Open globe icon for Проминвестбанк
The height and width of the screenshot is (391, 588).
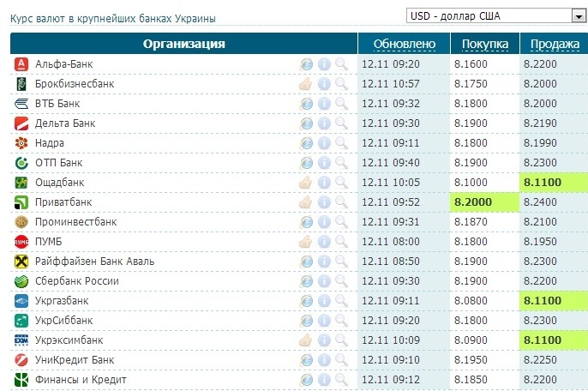click(x=306, y=222)
